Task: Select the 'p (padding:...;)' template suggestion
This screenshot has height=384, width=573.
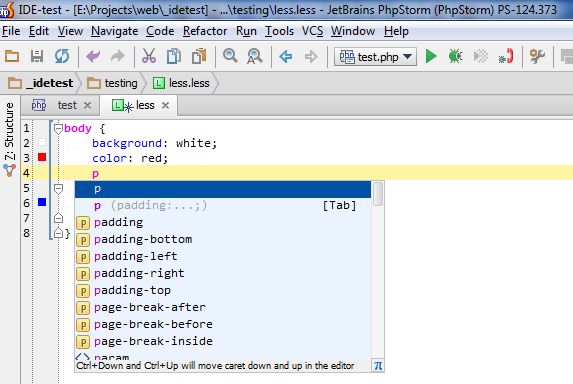Action: tap(223, 206)
